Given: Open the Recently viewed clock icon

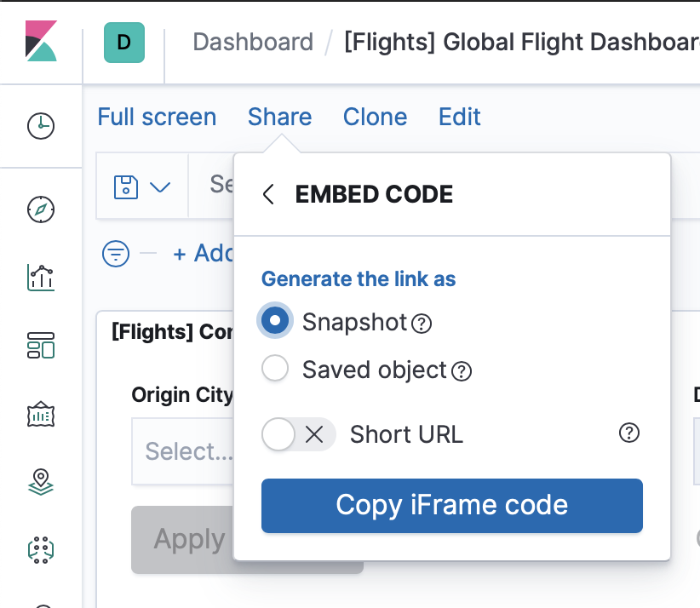Looking at the screenshot, I should pos(41,126).
